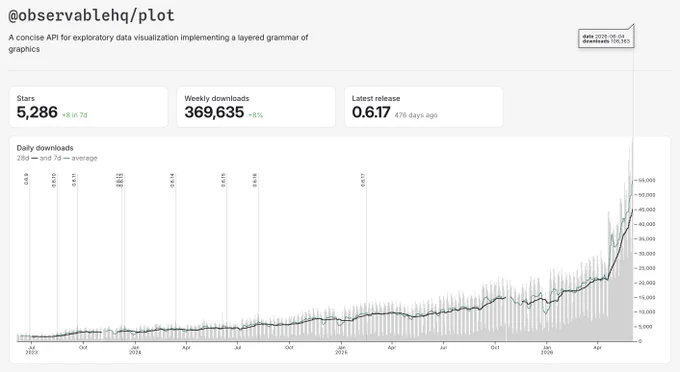Click the 0.6.14 release marker in chart
The width and height of the screenshot is (680, 372).
[x=173, y=180]
